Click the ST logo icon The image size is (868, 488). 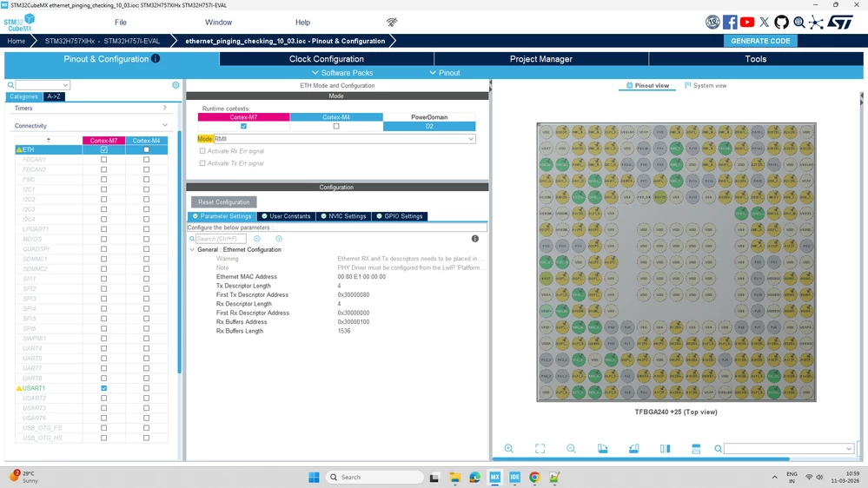840,22
